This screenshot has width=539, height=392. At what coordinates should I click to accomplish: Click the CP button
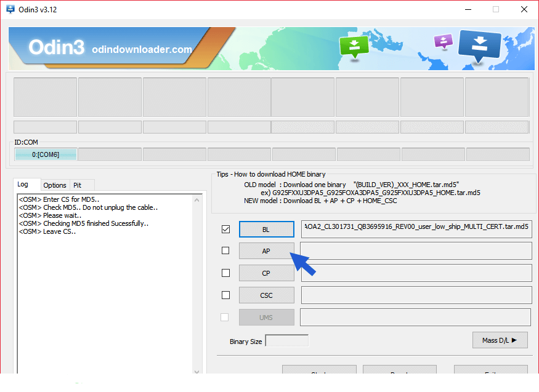tap(266, 273)
